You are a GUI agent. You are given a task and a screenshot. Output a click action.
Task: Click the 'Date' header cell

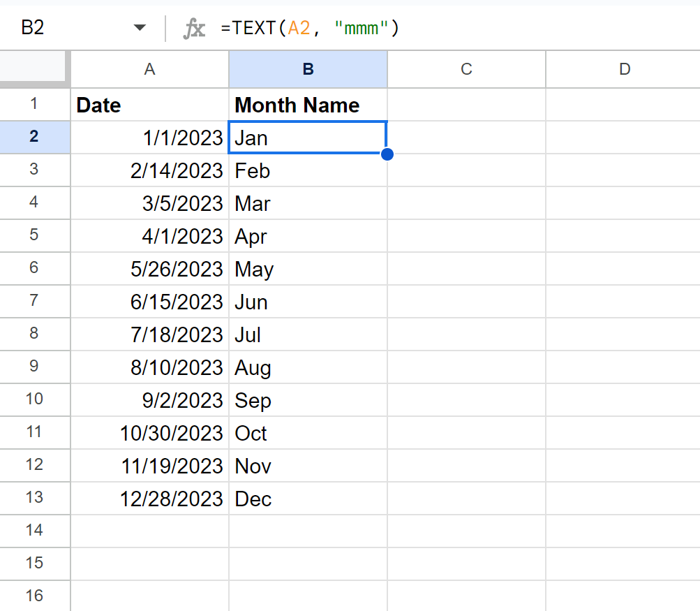coord(149,105)
